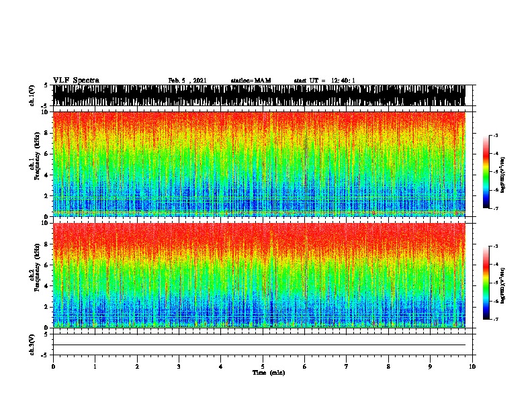
Task: Click the time axis tick label "9"
Action: (430, 367)
